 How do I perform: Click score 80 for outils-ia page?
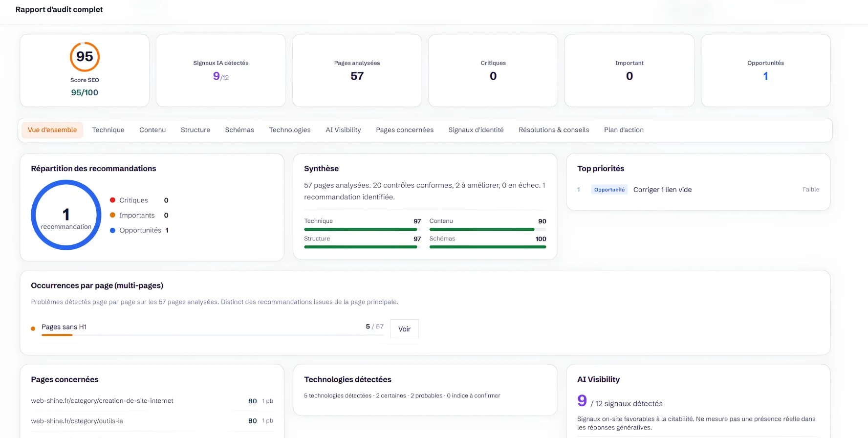tap(252, 421)
